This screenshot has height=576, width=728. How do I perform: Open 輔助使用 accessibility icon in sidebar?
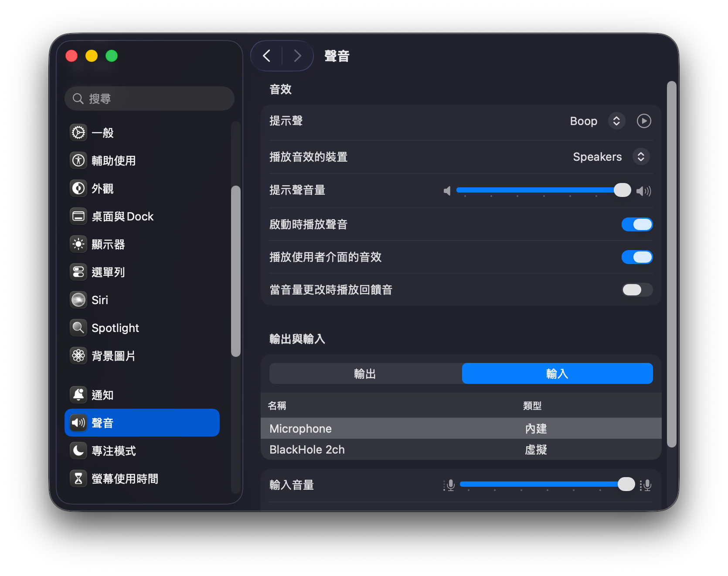(x=78, y=160)
